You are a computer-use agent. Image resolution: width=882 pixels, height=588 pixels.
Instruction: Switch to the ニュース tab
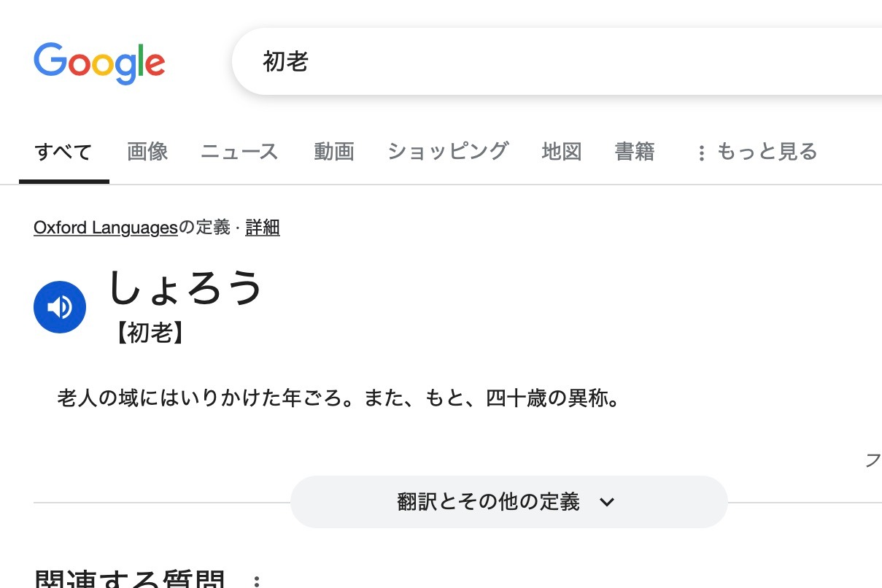tap(240, 152)
